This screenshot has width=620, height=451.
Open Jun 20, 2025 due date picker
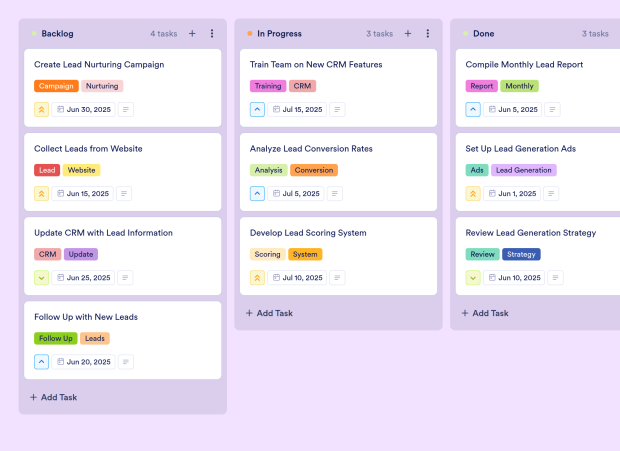click(83, 362)
